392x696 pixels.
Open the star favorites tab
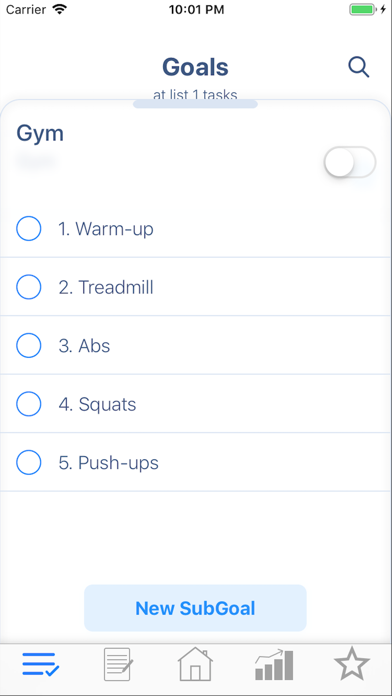pos(352,664)
